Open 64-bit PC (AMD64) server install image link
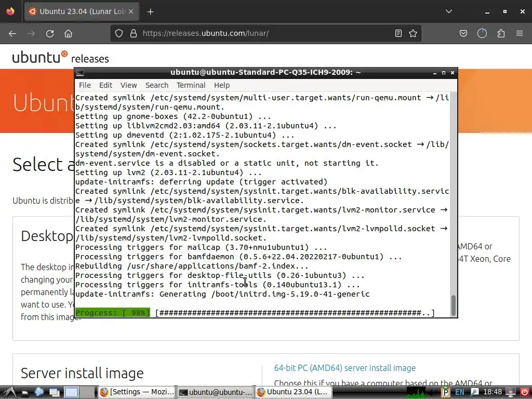This screenshot has width=532, height=399. (345, 368)
